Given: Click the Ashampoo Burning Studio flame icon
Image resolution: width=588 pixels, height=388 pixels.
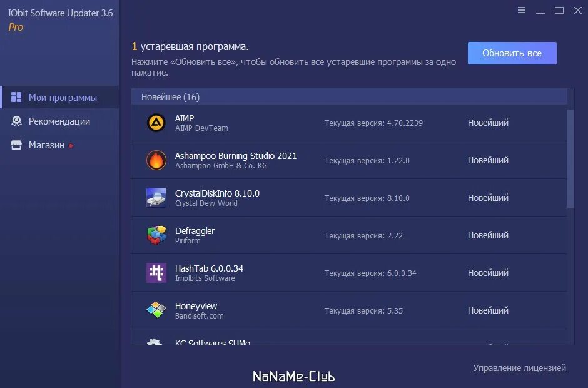Looking at the screenshot, I should [156, 160].
